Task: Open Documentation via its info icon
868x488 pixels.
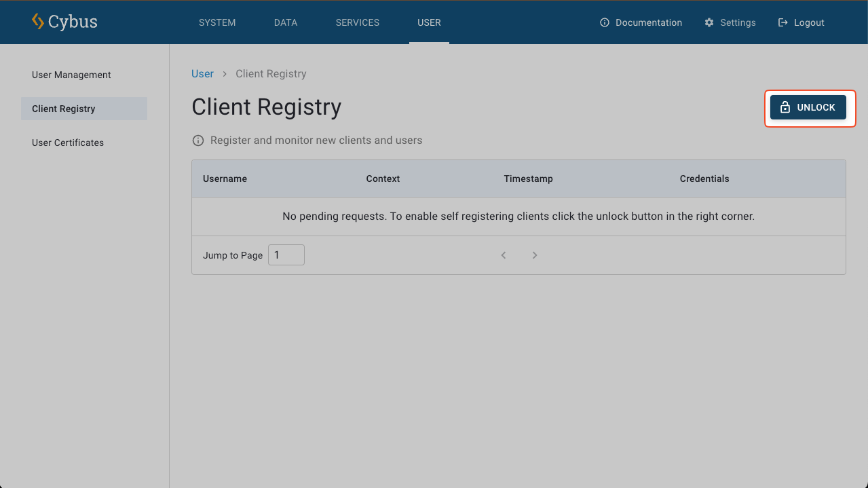Action: tap(605, 22)
